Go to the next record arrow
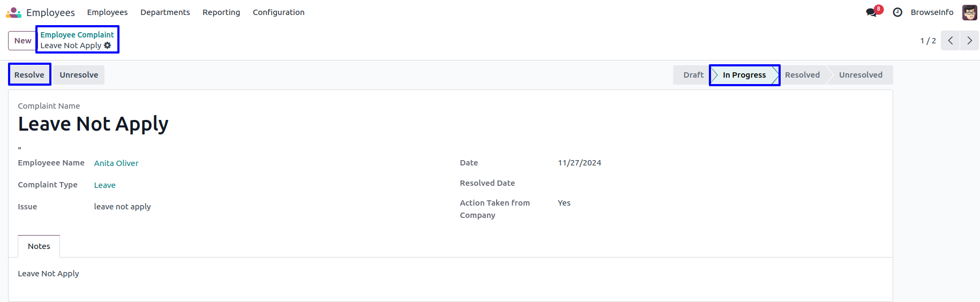This screenshot has width=980, height=302. click(x=969, y=41)
